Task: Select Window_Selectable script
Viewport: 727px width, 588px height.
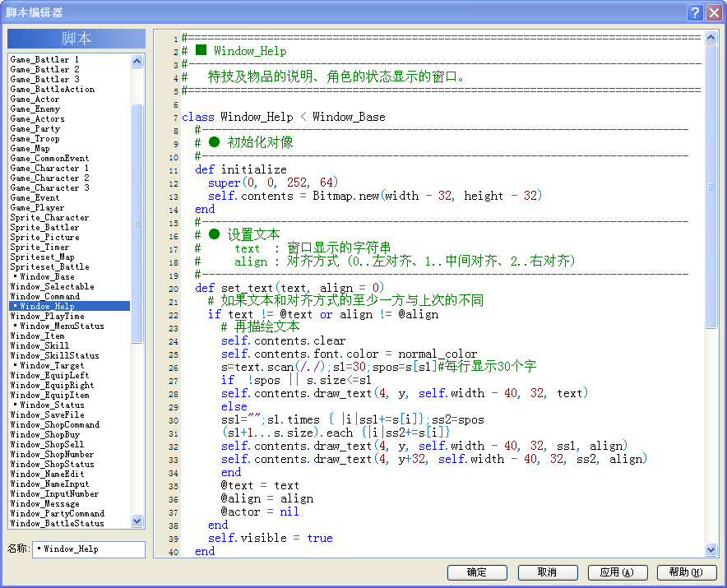Action: (70, 286)
